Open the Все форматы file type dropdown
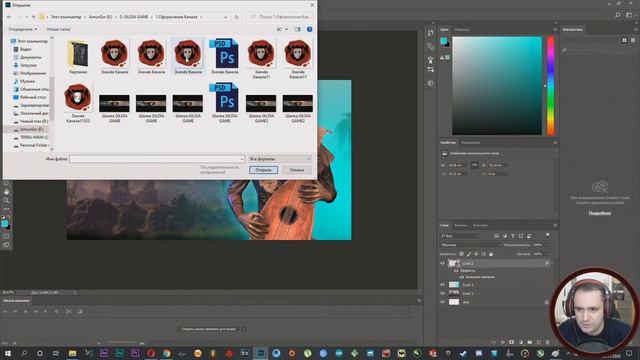The image size is (640, 360). pyautogui.click(x=280, y=159)
